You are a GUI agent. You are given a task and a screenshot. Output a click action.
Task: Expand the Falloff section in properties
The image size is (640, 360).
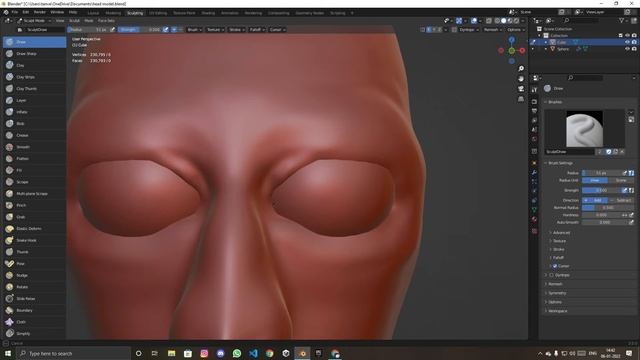click(x=558, y=258)
